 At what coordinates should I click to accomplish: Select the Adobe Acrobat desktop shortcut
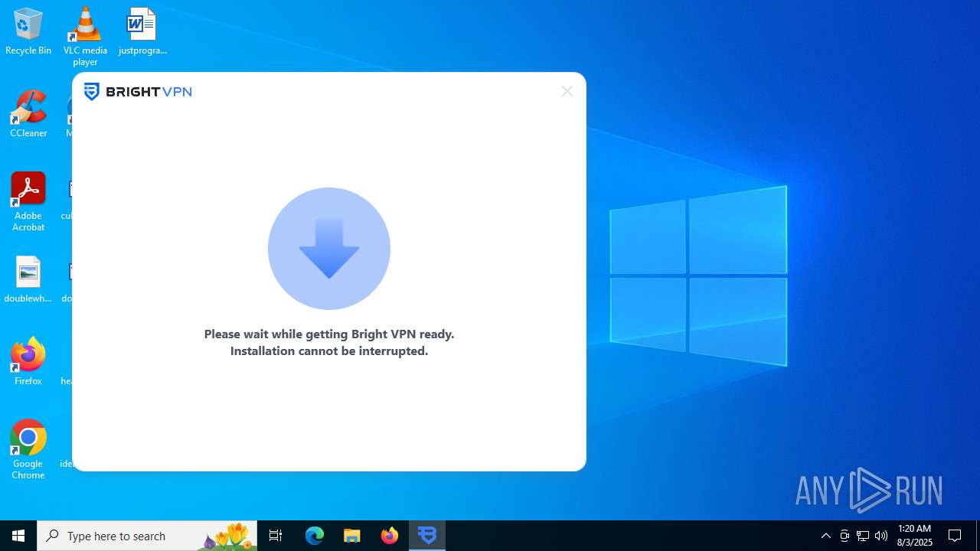point(28,202)
